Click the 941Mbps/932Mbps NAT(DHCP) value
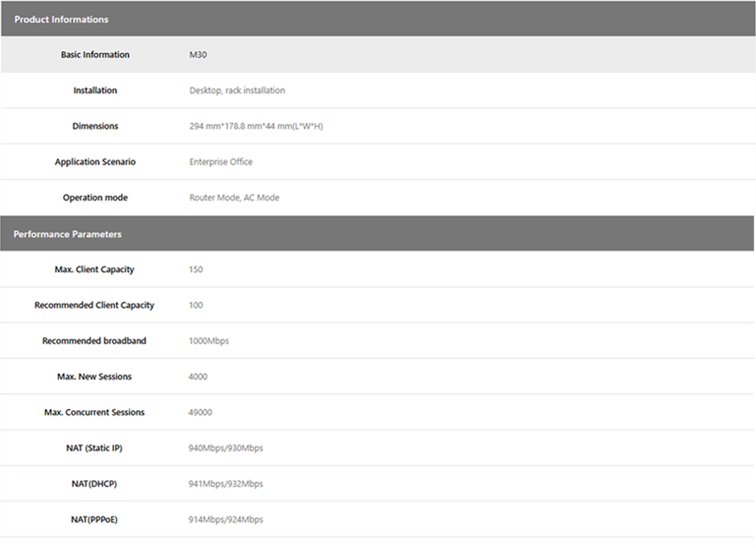The image size is (756, 548). (226, 484)
